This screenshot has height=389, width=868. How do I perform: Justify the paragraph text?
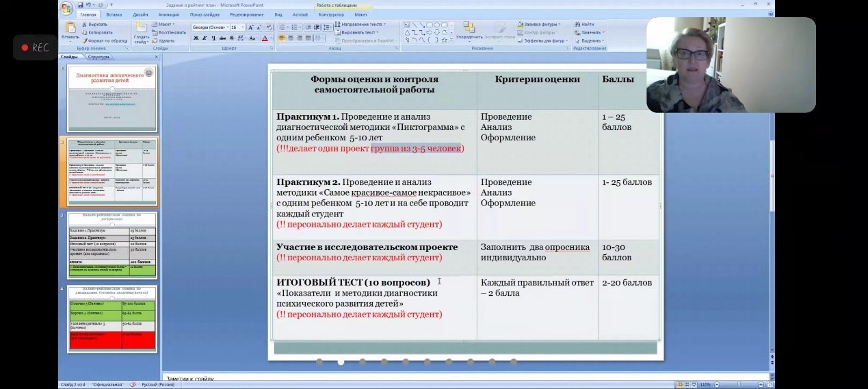point(308,38)
